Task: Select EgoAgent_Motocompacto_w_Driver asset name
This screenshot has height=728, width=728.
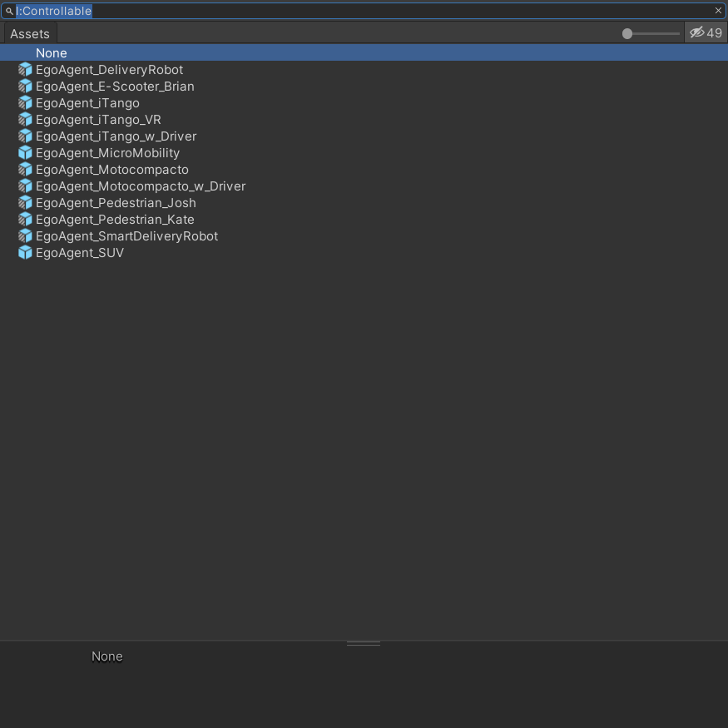Action: click(x=141, y=186)
